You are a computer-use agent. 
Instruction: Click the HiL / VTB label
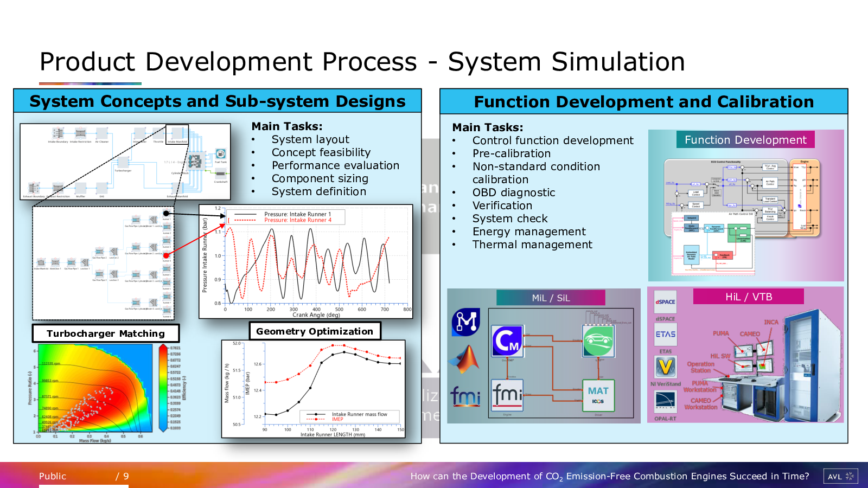(x=749, y=297)
